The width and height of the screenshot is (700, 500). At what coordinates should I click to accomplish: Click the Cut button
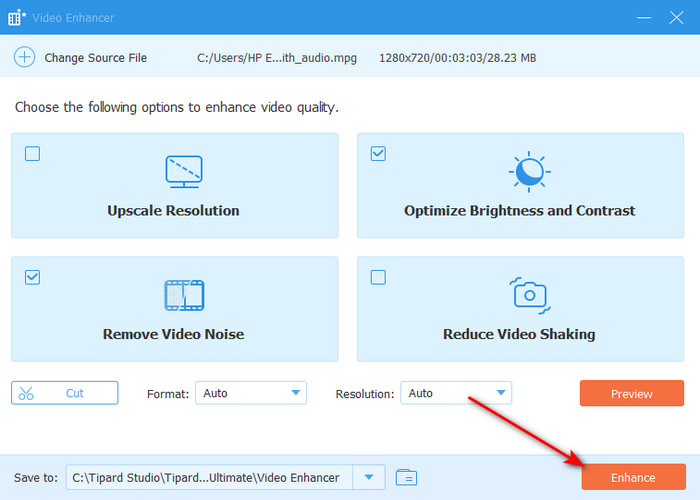tap(65, 393)
